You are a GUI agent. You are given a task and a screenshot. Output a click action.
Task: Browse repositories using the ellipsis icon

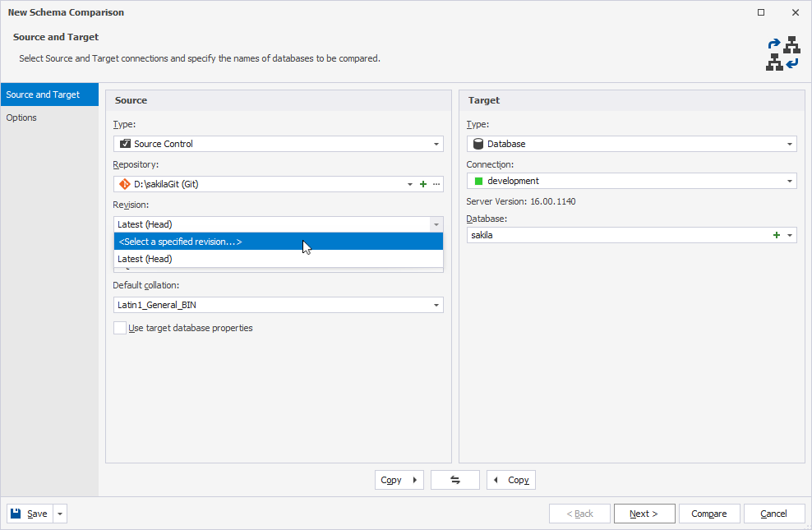436,184
